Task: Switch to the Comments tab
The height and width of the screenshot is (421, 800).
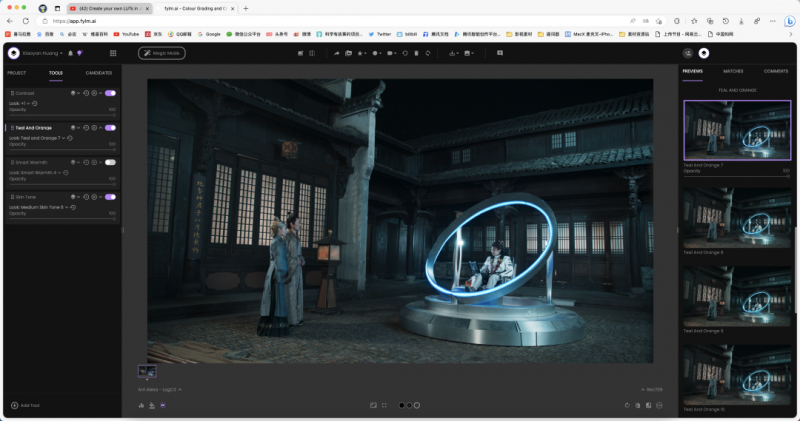Action: pos(776,71)
